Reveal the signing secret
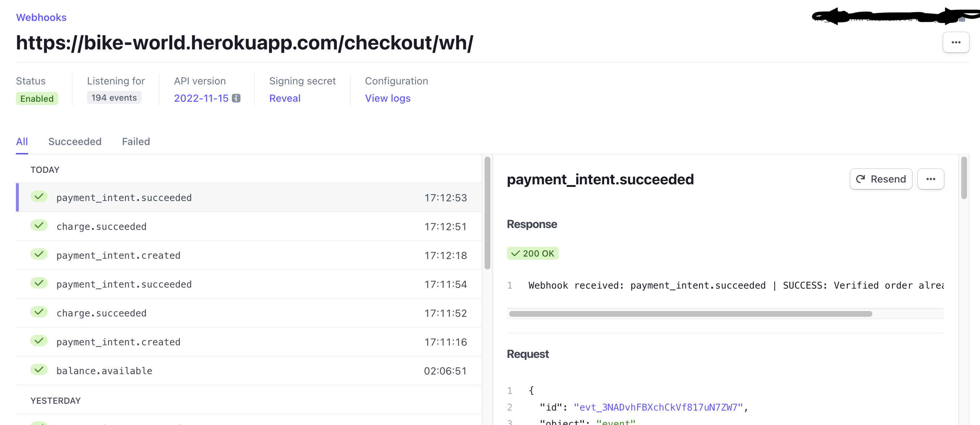Screen dimensions: 980x425 click(285, 98)
